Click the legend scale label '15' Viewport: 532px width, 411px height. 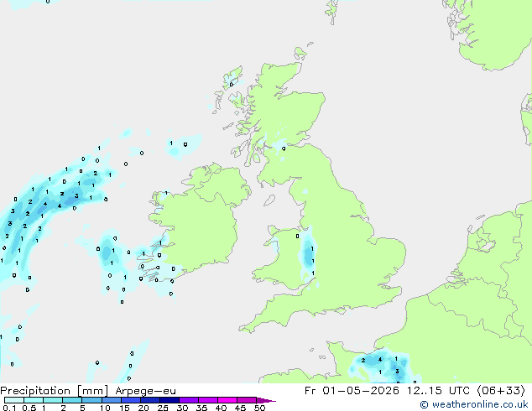(x=124, y=408)
